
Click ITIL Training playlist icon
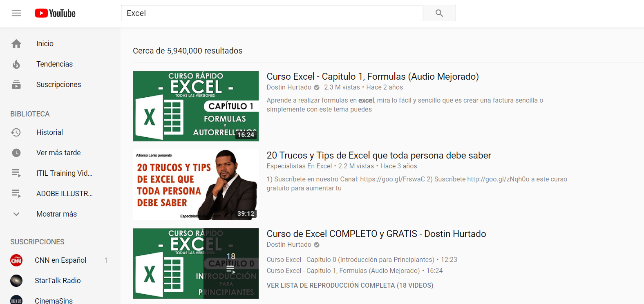[16, 173]
